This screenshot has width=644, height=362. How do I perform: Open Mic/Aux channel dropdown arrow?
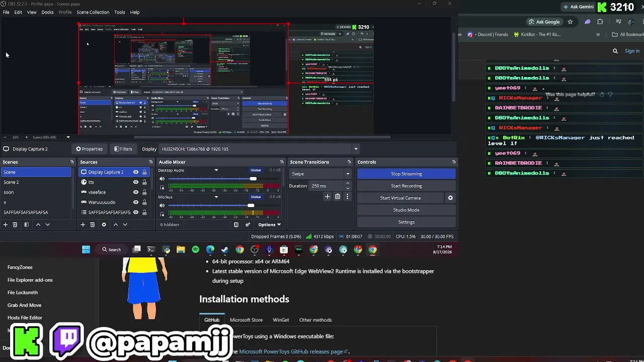(216, 197)
